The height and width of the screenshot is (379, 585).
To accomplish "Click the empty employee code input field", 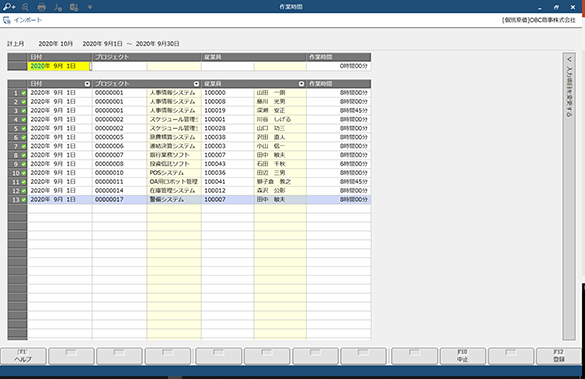I will [x=228, y=66].
